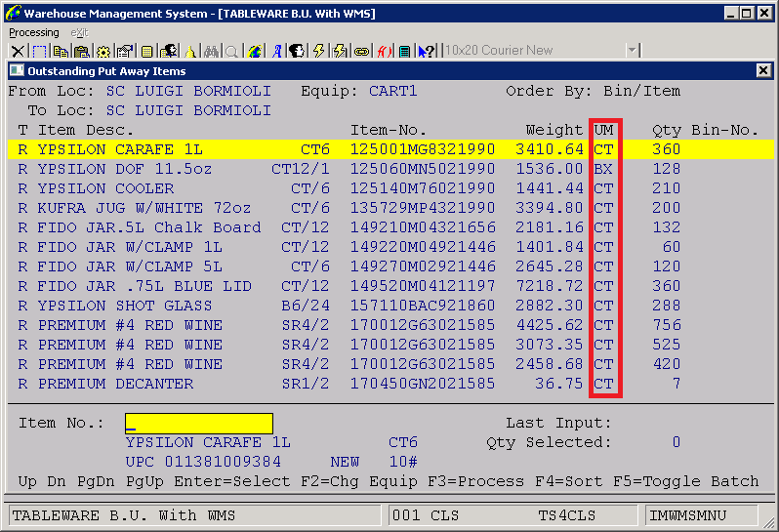Select the FIDO JAR W/CLAMP 1L row

[x=390, y=247]
